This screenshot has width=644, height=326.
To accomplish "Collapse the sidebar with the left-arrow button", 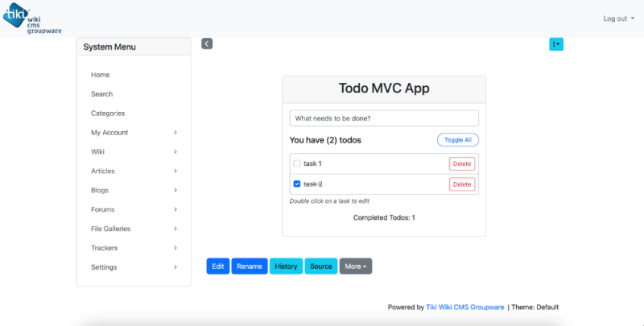I will (207, 43).
